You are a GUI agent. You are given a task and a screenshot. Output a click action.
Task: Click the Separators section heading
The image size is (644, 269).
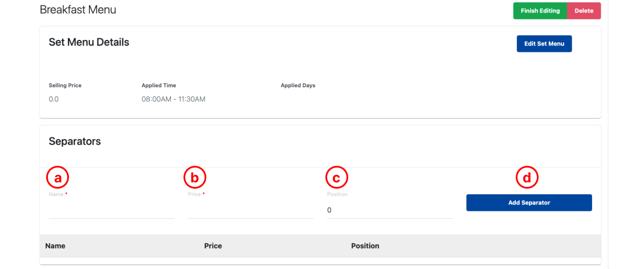[75, 142]
